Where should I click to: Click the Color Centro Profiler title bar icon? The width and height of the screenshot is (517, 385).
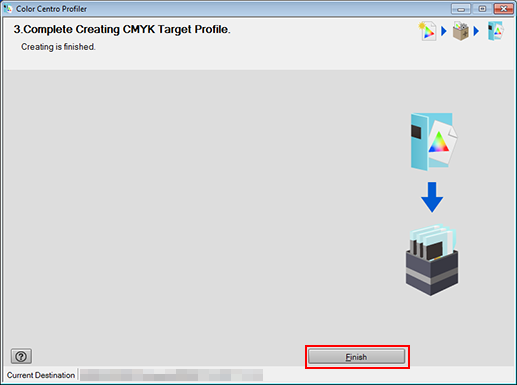[x=8, y=8]
